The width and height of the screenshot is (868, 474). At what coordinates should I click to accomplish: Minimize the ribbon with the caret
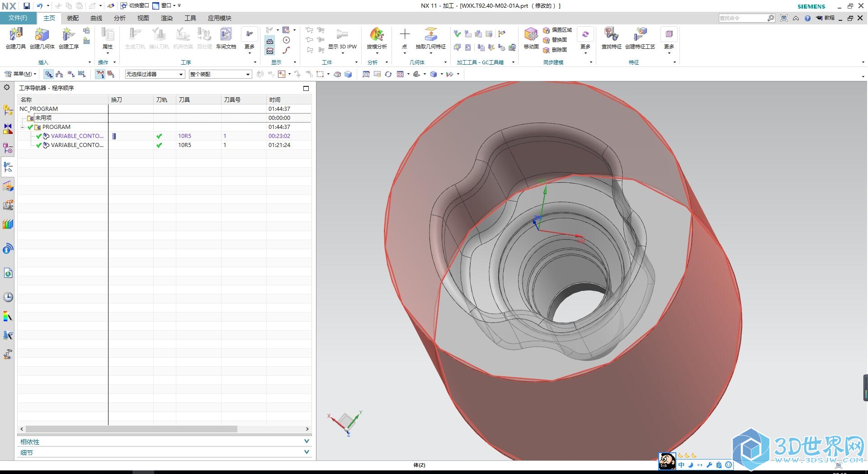coord(796,18)
